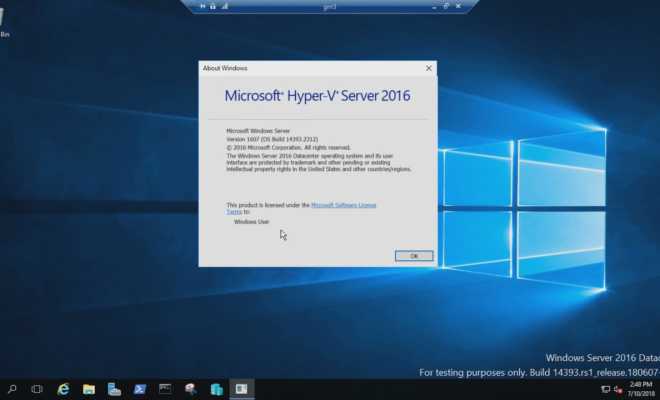
Task: Close the About Windows dialog
Action: point(428,68)
